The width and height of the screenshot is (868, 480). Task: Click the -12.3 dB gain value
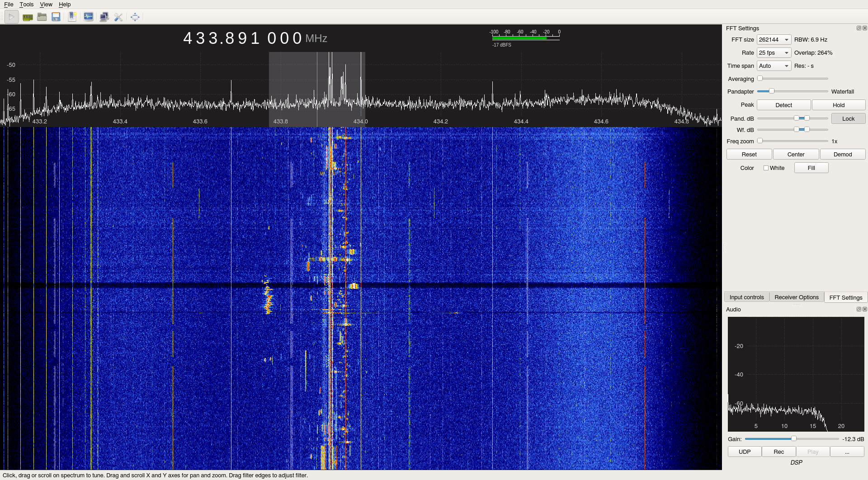[853, 439]
